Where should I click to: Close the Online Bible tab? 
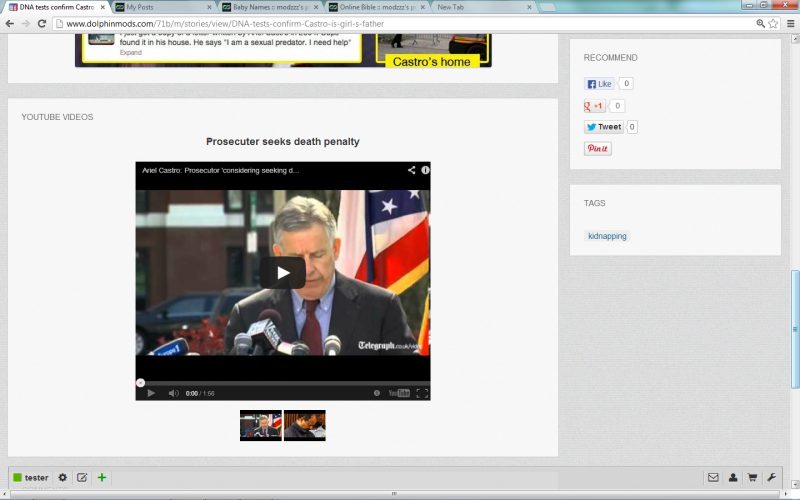point(422,7)
